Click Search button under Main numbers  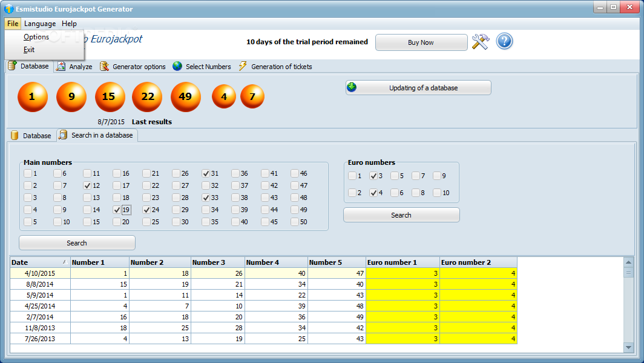77,243
